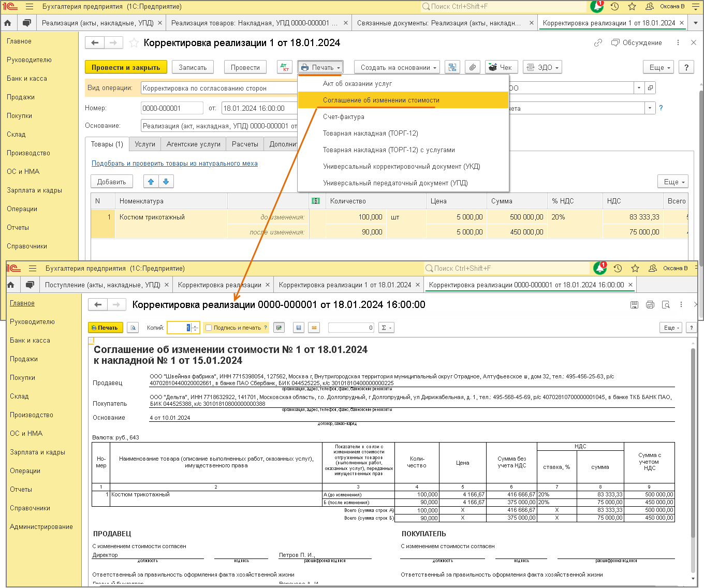Open Банк и касса in lower sidebar

(x=30, y=340)
